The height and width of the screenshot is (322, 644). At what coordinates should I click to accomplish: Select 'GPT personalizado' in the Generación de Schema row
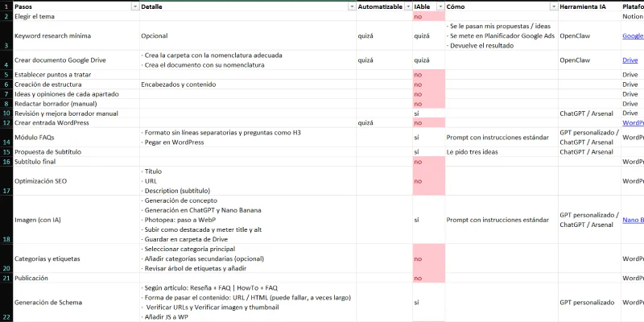589,303
